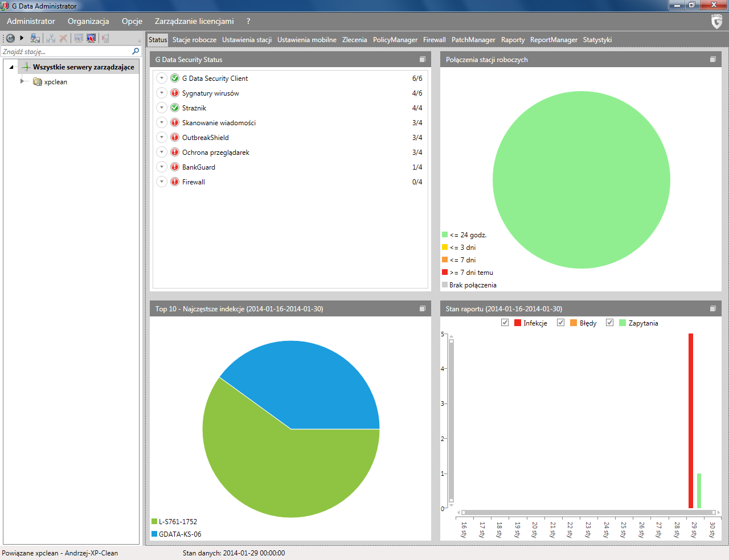
Task: Maximize the Top 10 infections panel
Action: point(423,308)
